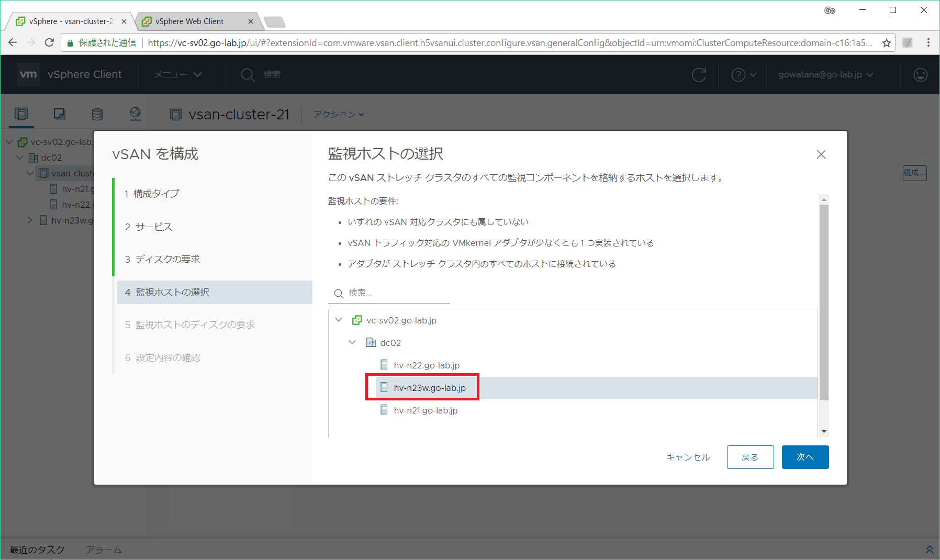Click the datacenter icon of dc02 in dialog
Screen dimensions: 940x560
pos(371,342)
